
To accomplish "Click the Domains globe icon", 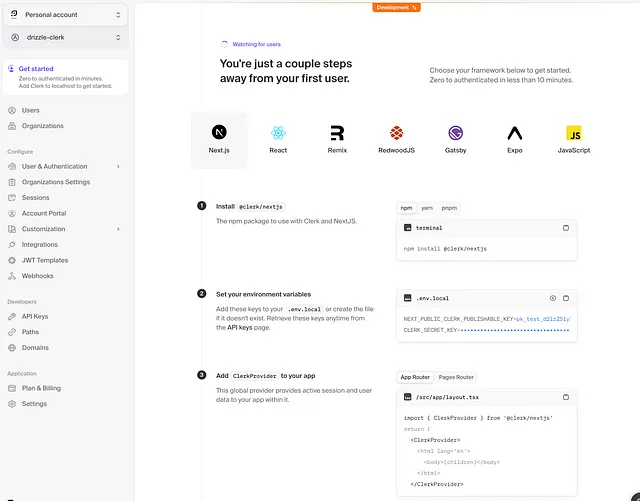I will 12,347.
